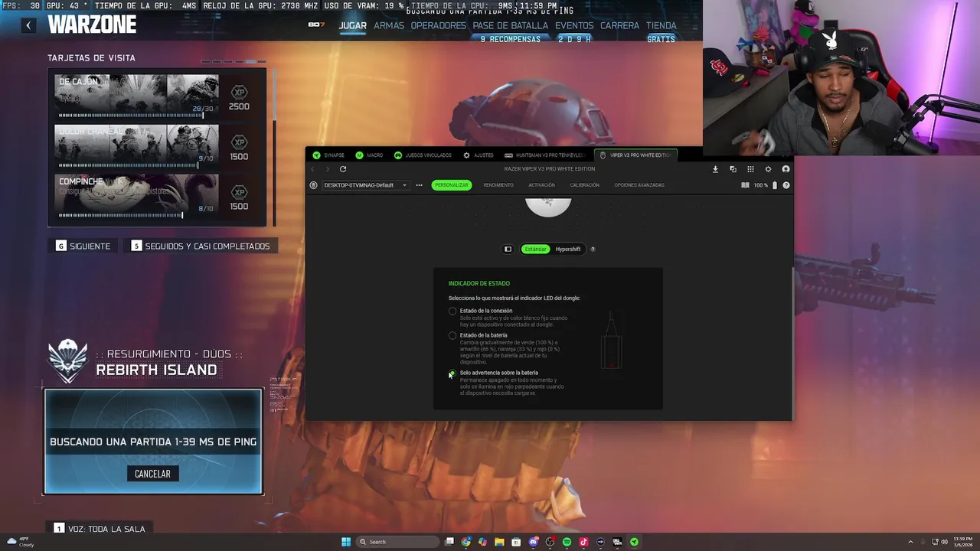Open the Personalizar section
The height and width of the screenshot is (551, 980).
pos(452,185)
